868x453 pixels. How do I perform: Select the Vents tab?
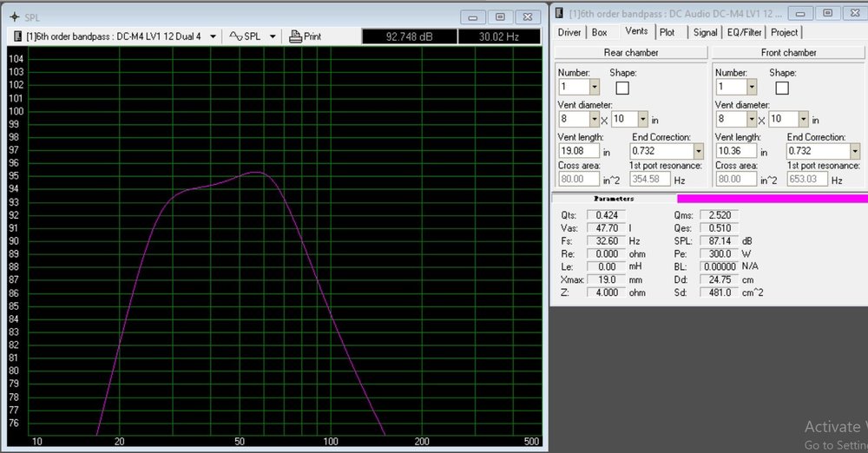tap(636, 31)
